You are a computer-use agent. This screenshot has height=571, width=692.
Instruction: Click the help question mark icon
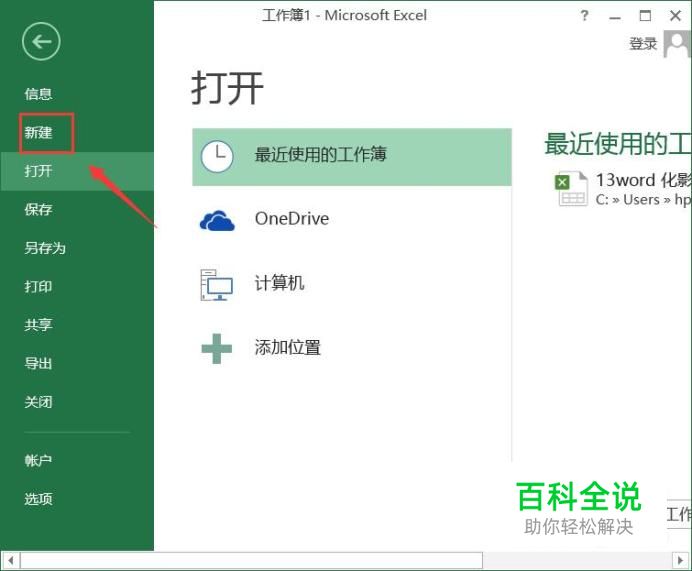click(x=584, y=16)
